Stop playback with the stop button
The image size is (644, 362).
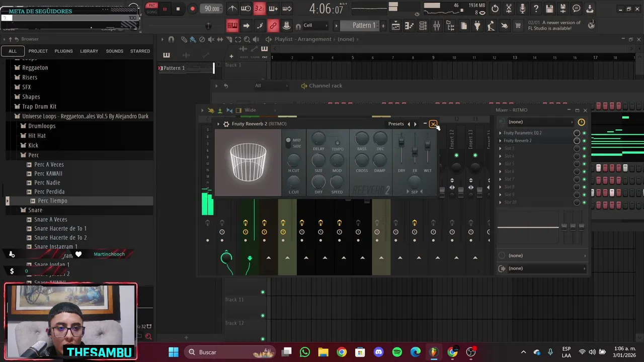178,9
